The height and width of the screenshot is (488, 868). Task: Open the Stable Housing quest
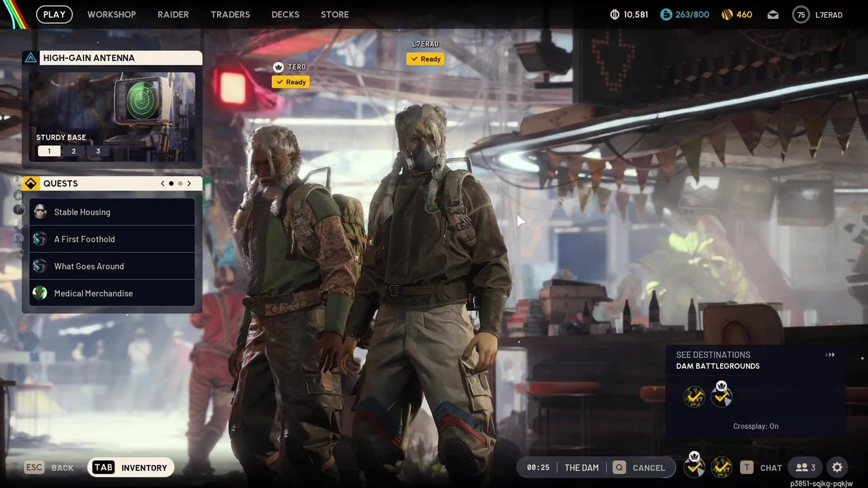coord(112,212)
